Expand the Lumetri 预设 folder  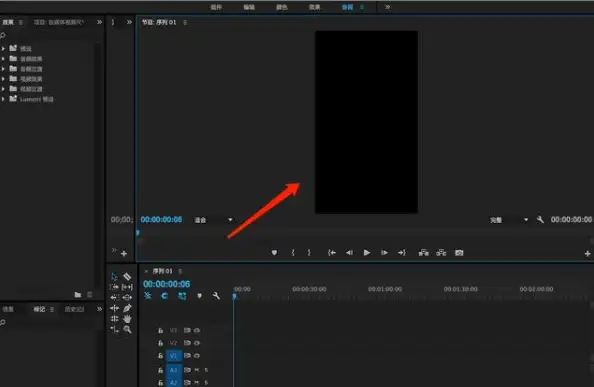(3, 99)
